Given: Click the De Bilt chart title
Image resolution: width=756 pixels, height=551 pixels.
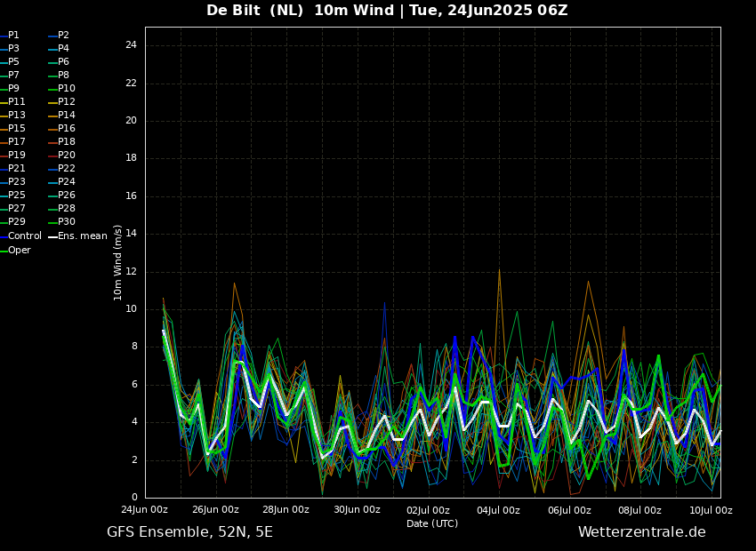Looking at the screenshot, I should pyautogui.click(x=387, y=11).
